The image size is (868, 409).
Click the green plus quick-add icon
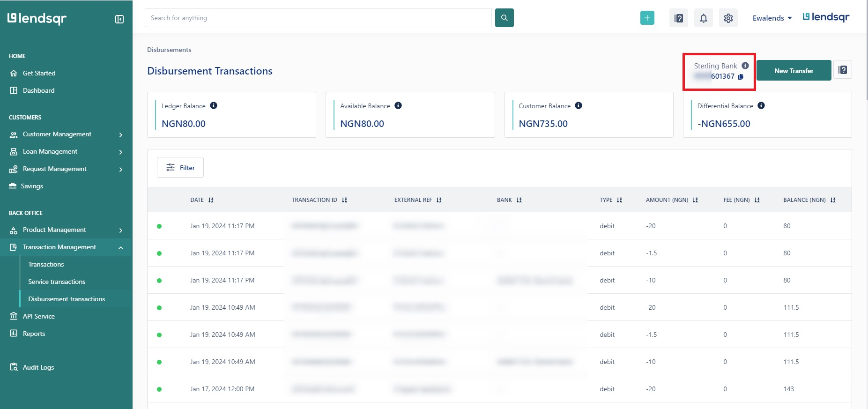647,18
